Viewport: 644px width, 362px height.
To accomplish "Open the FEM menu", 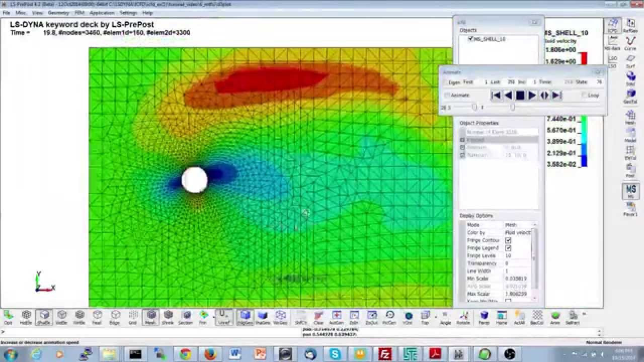I will coord(79,13).
